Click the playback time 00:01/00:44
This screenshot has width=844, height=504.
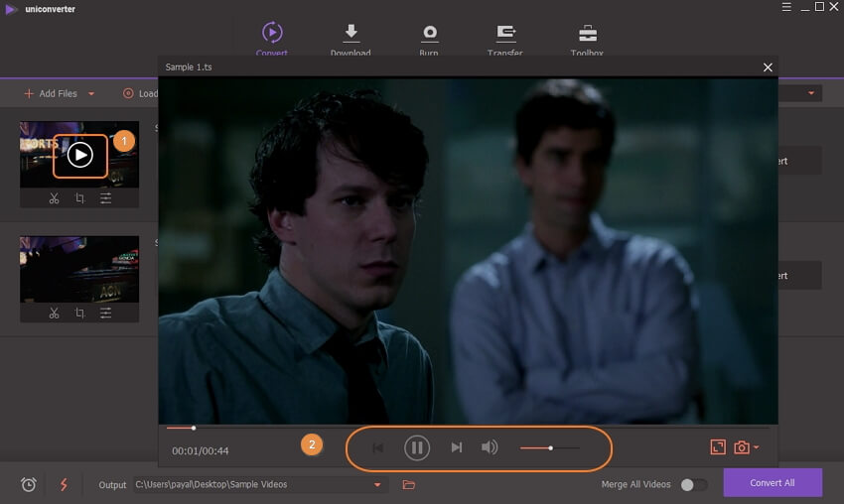point(201,451)
